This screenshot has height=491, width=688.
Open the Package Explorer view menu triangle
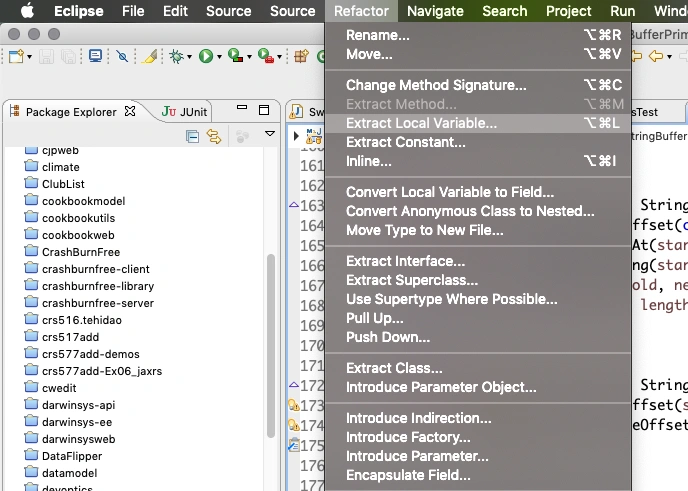(x=270, y=134)
